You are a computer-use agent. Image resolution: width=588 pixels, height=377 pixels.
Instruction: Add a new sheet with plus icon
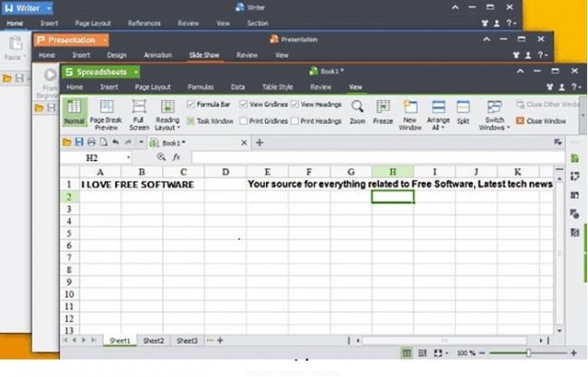220,340
